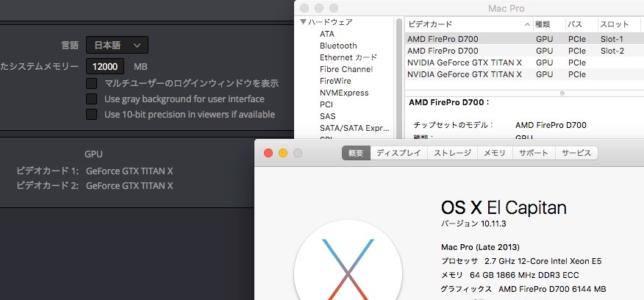Select Bluetooth in the hardware sidebar
This screenshot has height=300, width=644.
point(338,46)
